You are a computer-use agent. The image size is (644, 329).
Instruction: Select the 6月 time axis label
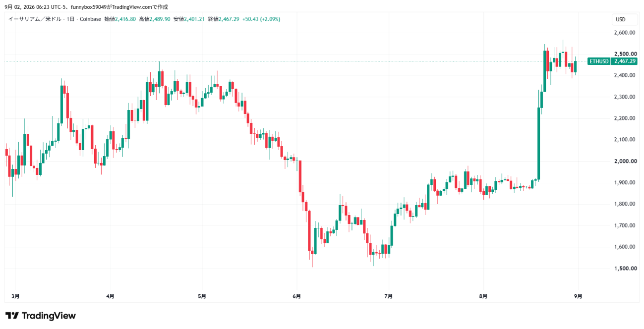pos(297,296)
